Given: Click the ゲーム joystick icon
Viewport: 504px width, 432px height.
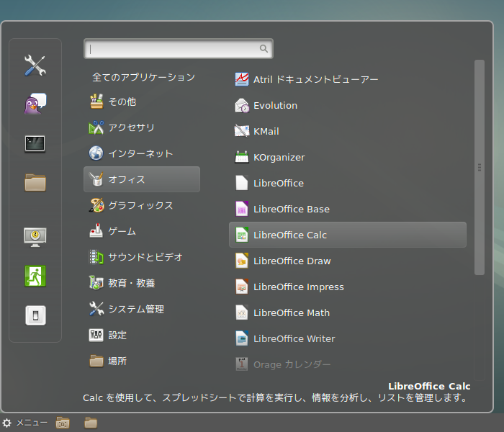Looking at the screenshot, I should 96,231.
